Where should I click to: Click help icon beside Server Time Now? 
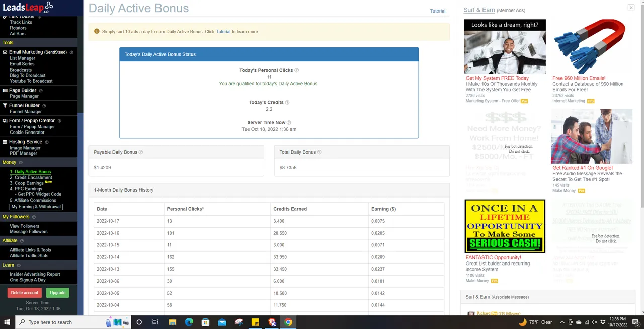point(289,123)
